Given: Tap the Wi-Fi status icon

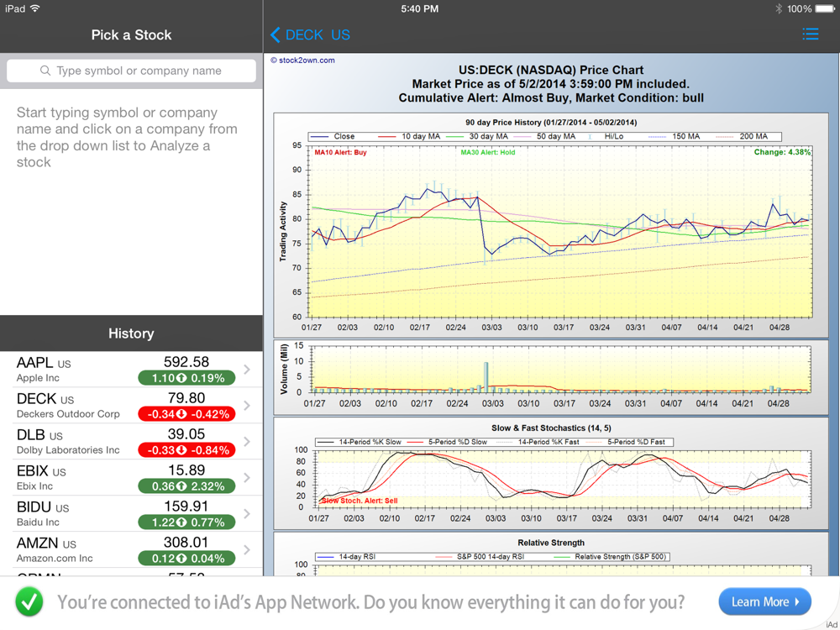Looking at the screenshot, I should (35, 8).
